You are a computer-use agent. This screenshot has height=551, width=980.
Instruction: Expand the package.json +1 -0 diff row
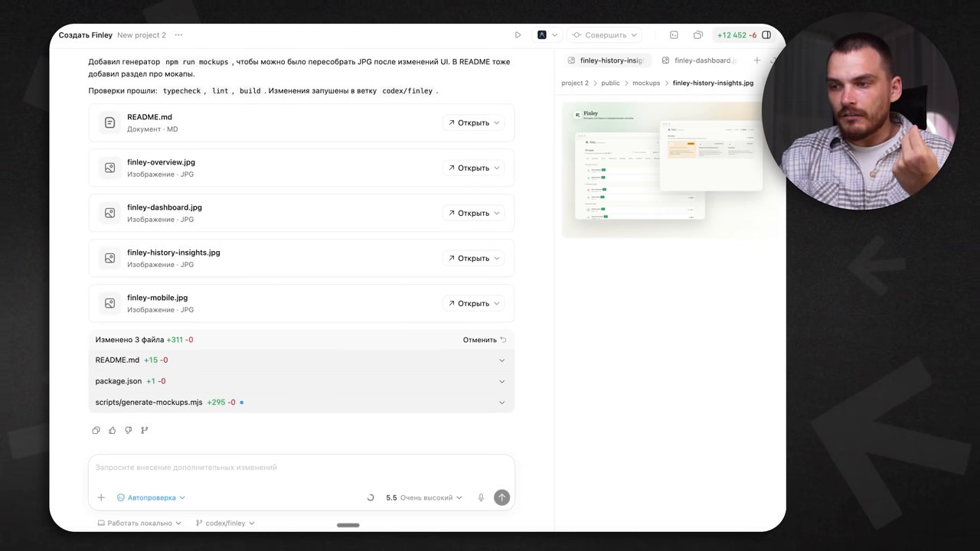[301, 381]
